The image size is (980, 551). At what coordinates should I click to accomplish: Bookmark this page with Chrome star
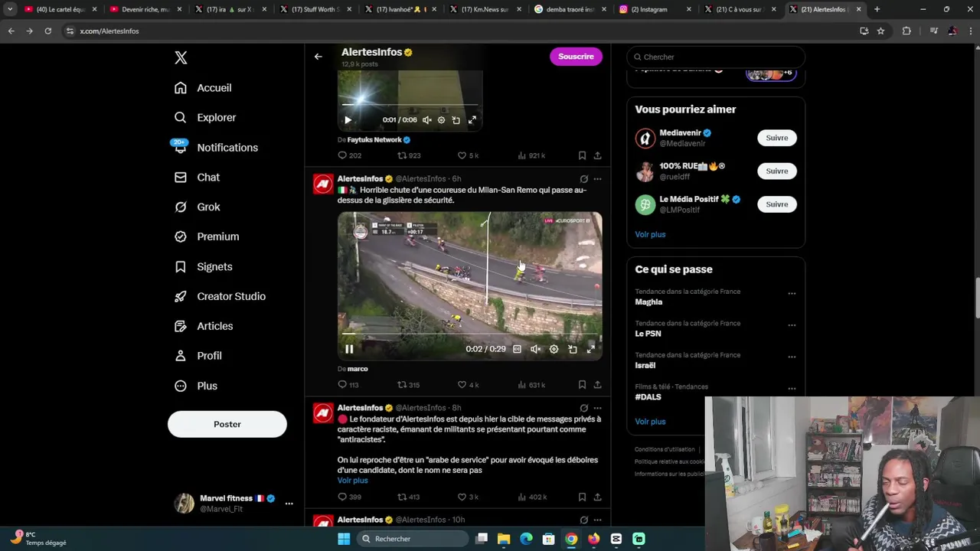880,31
